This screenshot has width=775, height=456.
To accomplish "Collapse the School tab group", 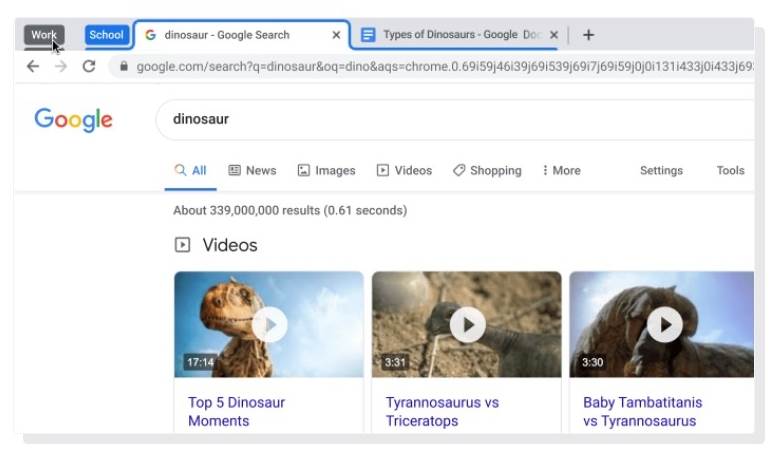I will [106, 35].
